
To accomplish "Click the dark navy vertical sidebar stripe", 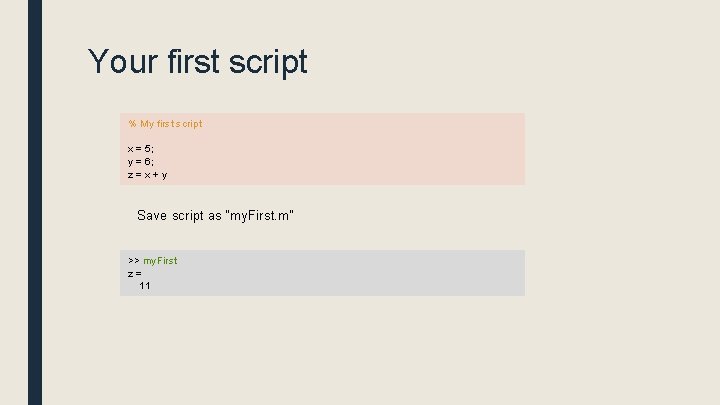I will click(35, 200).
